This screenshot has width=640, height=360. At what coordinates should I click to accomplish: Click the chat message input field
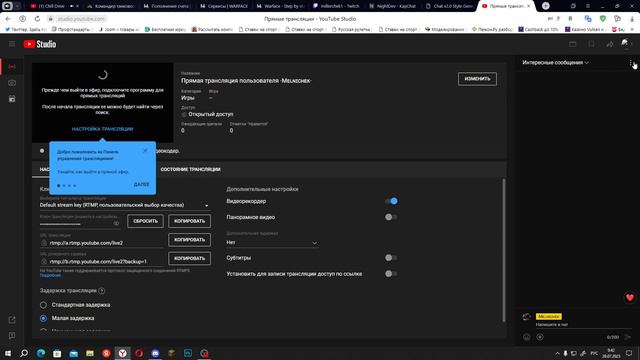tap(584, 325)
